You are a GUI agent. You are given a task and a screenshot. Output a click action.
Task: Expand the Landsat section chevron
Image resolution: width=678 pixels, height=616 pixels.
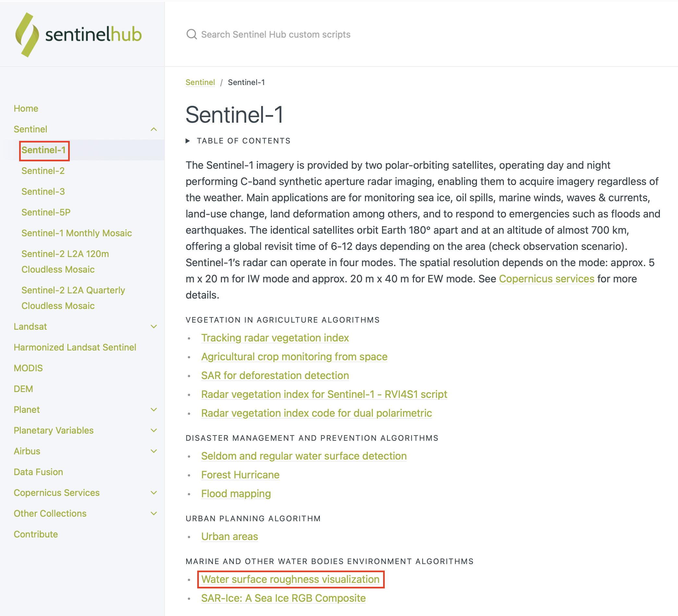(154, 326)
